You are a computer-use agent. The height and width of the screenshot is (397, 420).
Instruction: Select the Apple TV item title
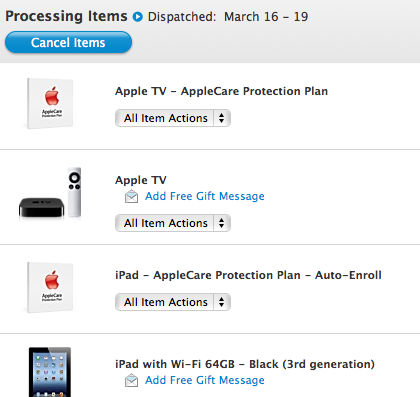pos(141,180)
